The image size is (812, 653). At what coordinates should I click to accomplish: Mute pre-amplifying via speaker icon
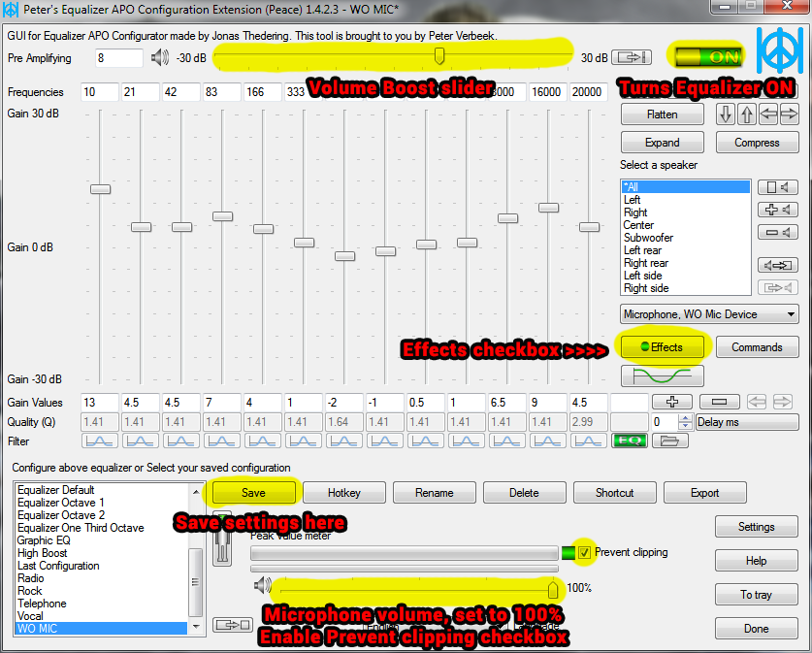160,57
